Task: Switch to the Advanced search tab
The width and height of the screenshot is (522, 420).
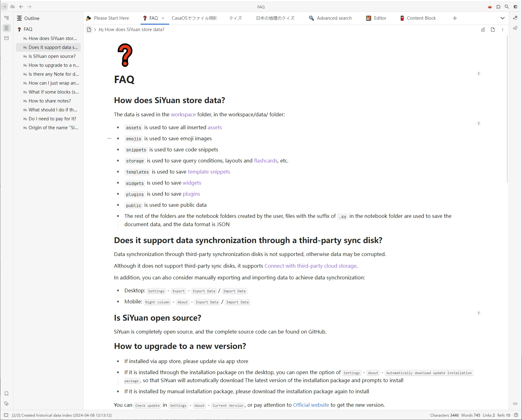Action: 330,18
